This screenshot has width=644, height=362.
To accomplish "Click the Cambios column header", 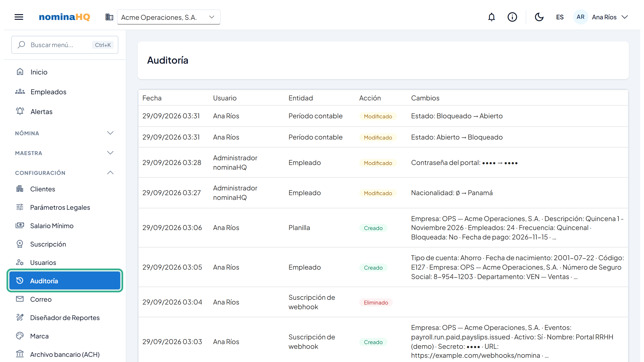I will (425, 98).
